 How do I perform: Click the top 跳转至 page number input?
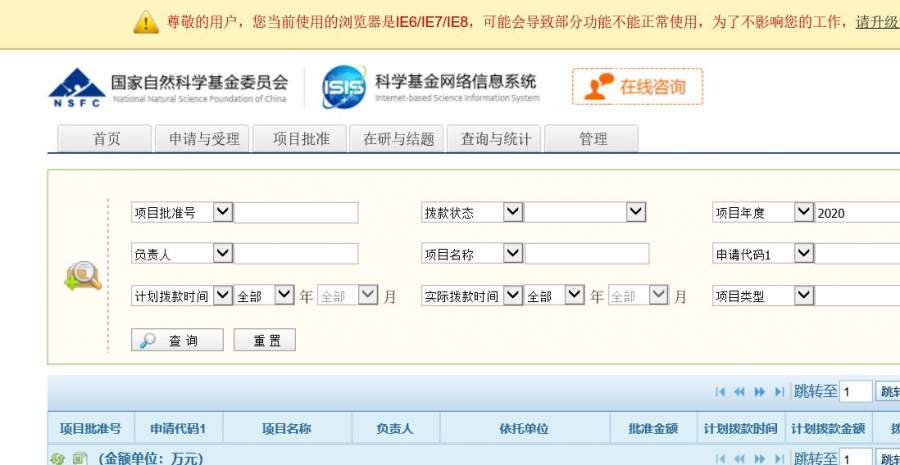coord(856,392)
